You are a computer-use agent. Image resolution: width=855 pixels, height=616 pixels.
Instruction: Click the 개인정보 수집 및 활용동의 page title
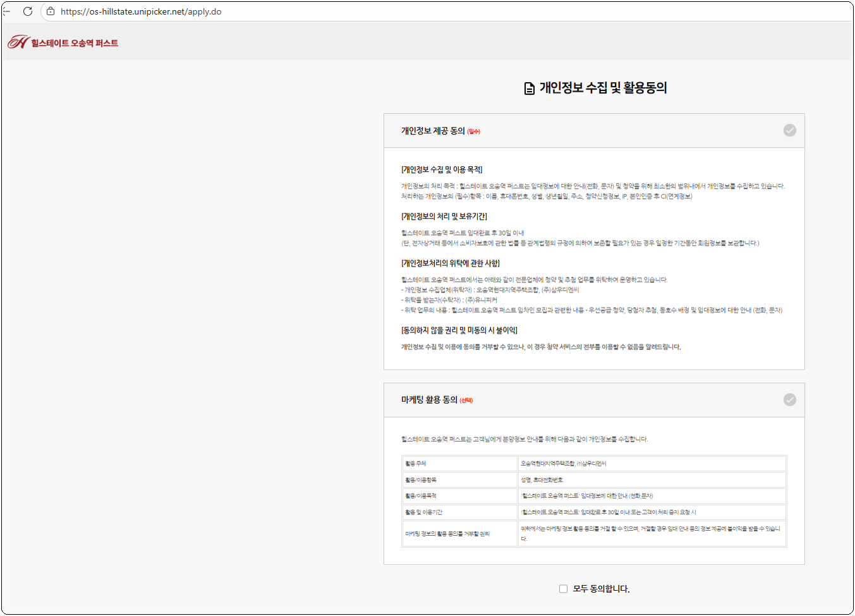[603, 88]
